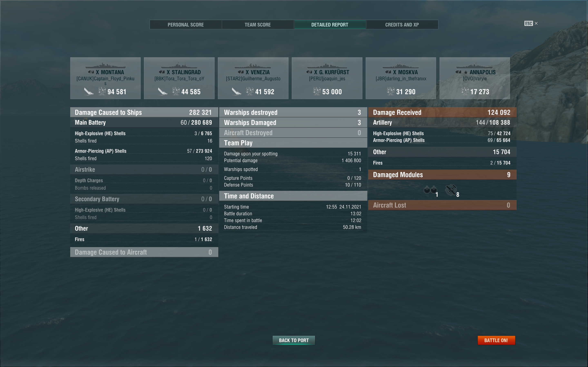Open the Team Score tab
Viewport: 588px width, 367px height.
[x=257, y=25]
